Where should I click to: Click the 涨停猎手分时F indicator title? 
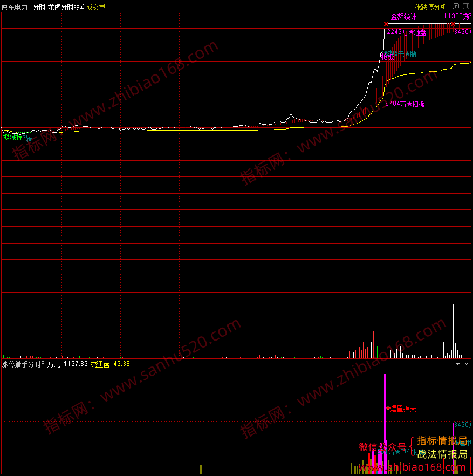tap(23, 364)
